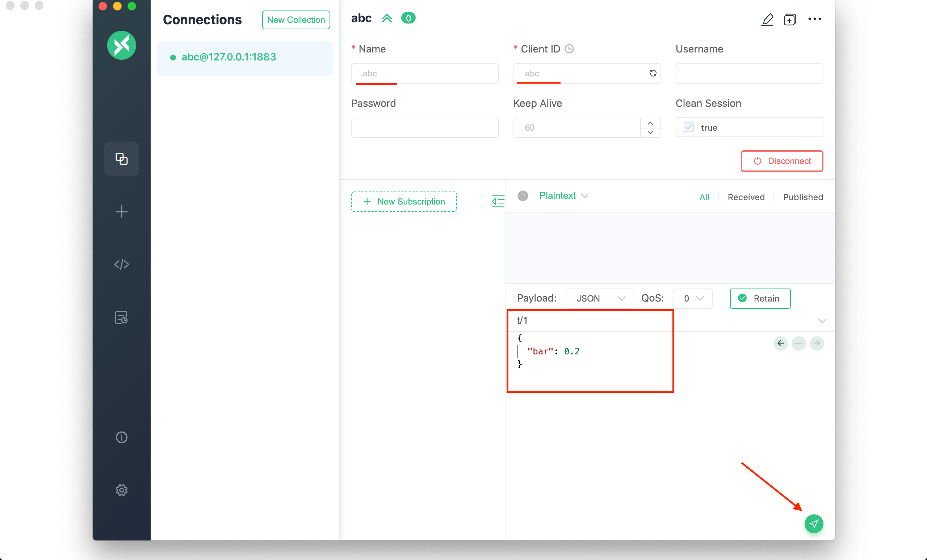Click New Subscription button
This screenshot has height=560, width=927.
pos(404,201)
